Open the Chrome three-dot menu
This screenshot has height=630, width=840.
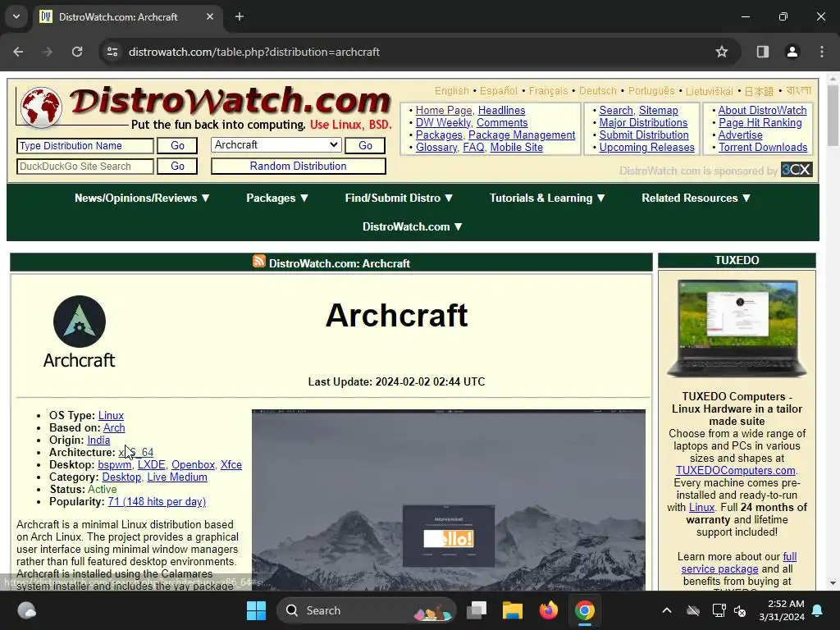[x=822, y=52]
